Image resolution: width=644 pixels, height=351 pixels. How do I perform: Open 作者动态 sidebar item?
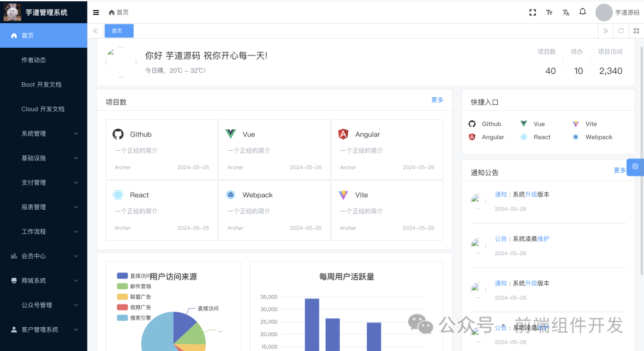click(44, 60)
